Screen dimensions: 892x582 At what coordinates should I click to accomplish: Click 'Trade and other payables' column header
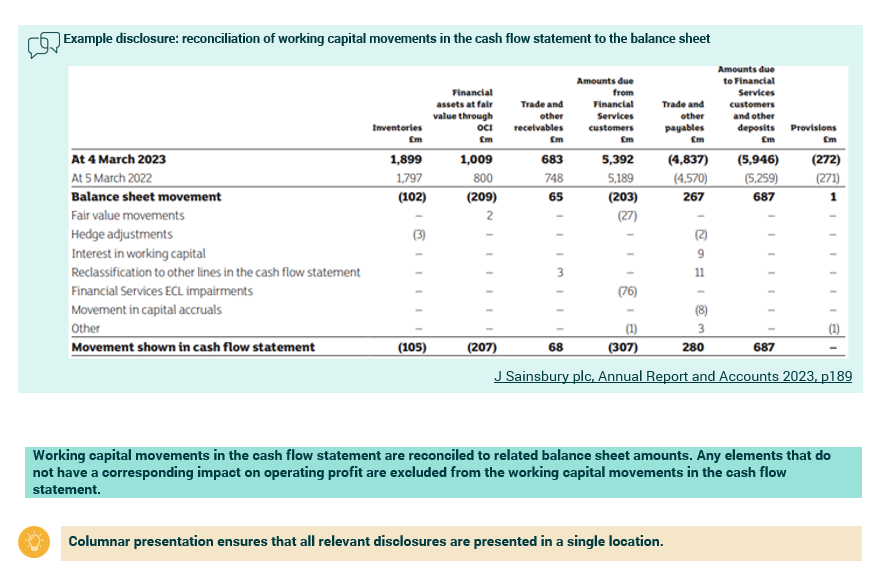pos(683,122)
